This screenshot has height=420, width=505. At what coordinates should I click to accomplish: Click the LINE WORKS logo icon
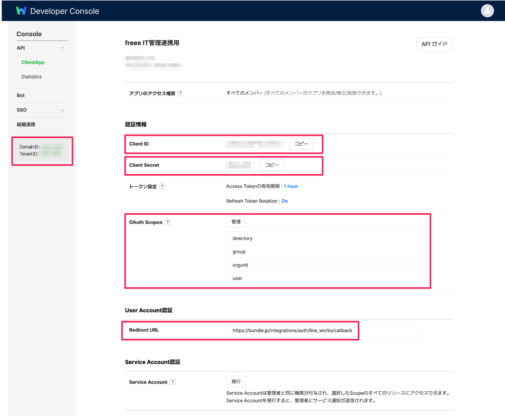coord(21,11)
